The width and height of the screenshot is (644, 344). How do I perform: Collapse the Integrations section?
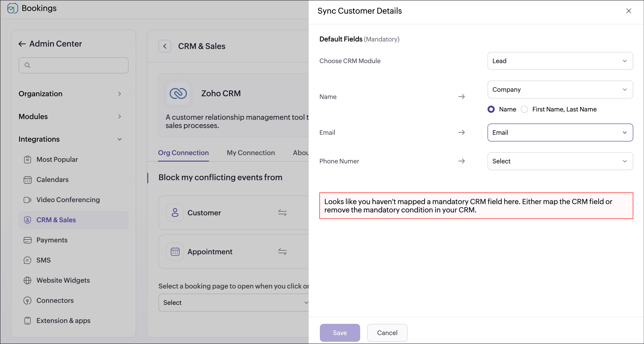(120, 139)
